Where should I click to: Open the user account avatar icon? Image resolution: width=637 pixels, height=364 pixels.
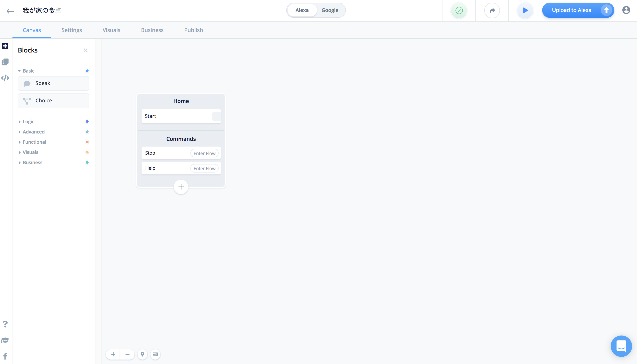(x=626, y=10)
